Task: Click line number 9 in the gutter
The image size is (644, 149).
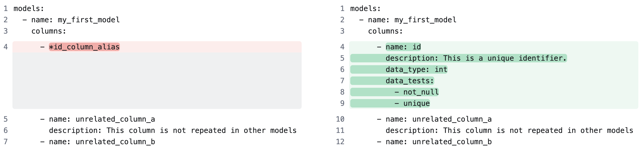Action: point(342,103)
